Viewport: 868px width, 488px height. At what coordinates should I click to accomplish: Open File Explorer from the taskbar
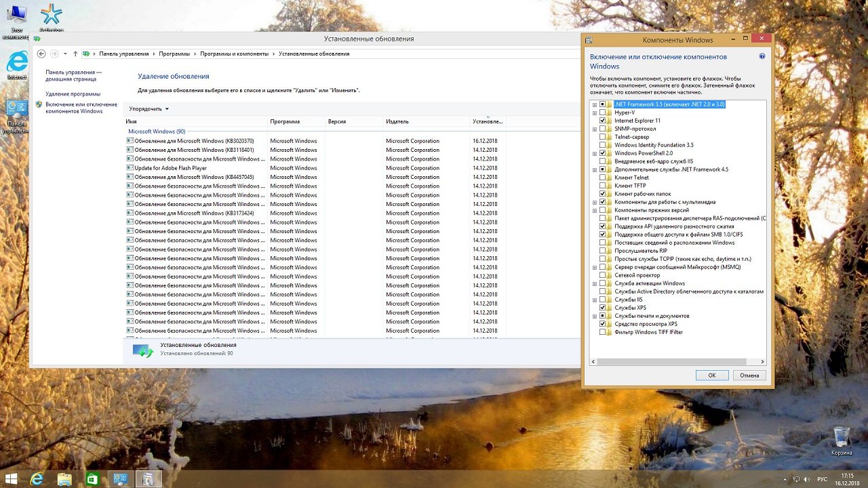tap(64, 479)
